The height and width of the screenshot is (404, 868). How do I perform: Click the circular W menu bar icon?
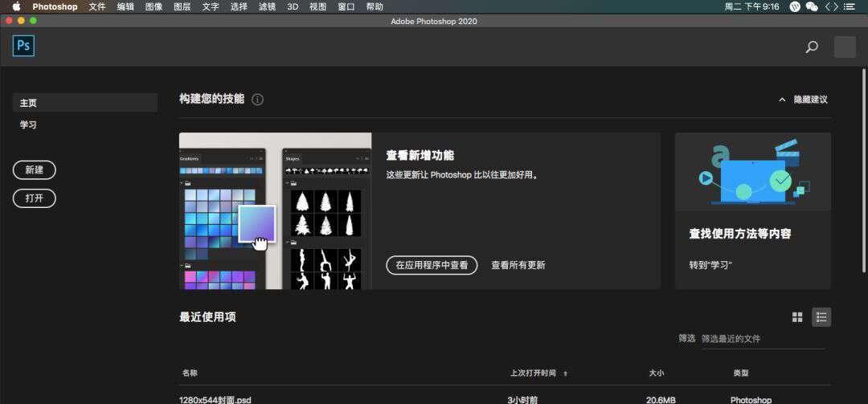click(795, 6)
